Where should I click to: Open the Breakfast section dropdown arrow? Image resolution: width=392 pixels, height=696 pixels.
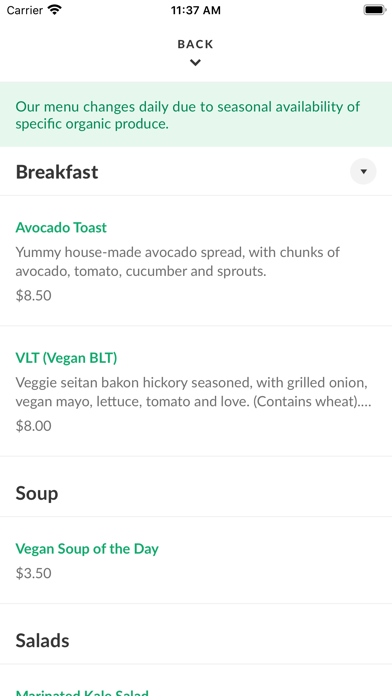tap(363, 171)
